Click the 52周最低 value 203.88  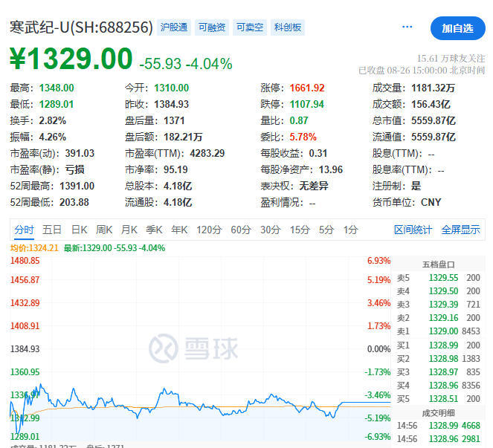[x=74, y=202]
